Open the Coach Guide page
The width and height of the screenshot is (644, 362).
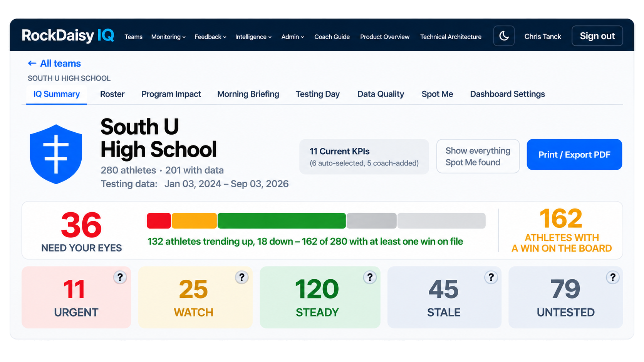click(332, 37)
